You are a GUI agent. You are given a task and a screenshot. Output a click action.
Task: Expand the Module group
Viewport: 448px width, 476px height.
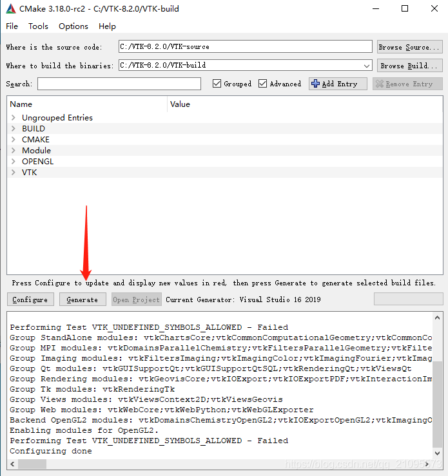[14, 150]
